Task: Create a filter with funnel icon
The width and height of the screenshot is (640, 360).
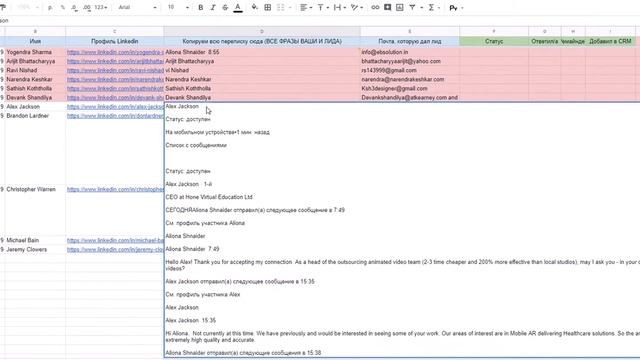Action: (x=412, y=7)
